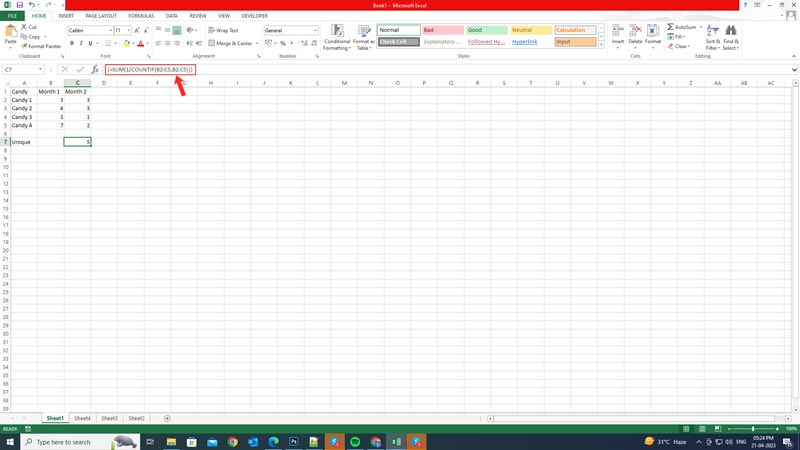The height and width of the screenshot is (450, 800).
Task: Apply the Input cell style
Action: (x=576, y=42)
